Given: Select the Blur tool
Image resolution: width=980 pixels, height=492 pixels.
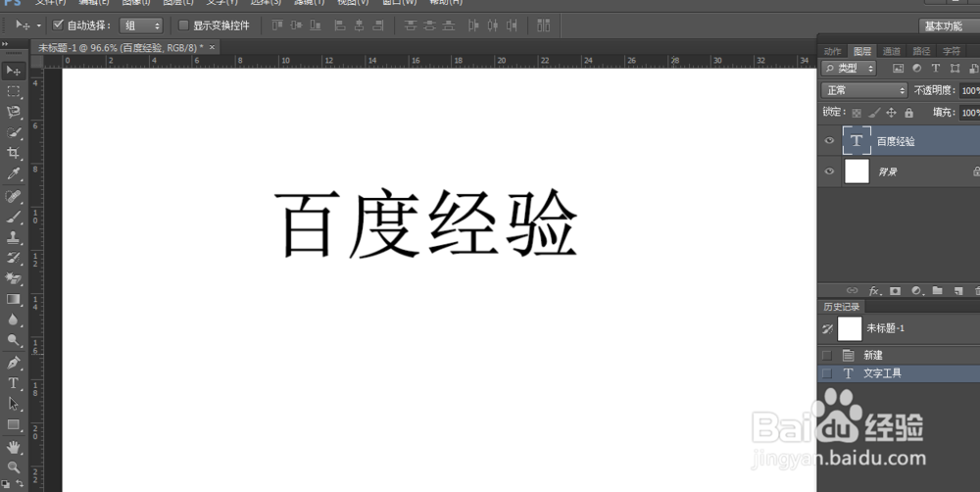Looking at the screenshot, I should (13, 320).
